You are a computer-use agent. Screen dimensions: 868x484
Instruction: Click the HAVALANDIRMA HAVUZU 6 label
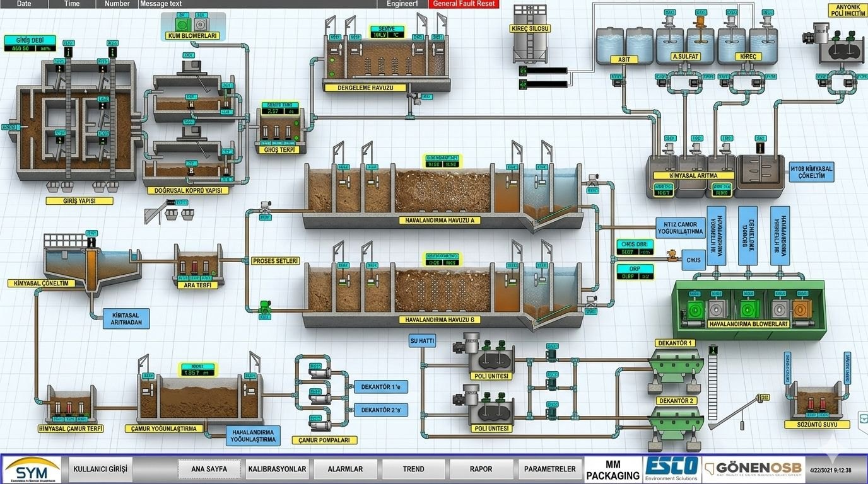tap(440, 320)
